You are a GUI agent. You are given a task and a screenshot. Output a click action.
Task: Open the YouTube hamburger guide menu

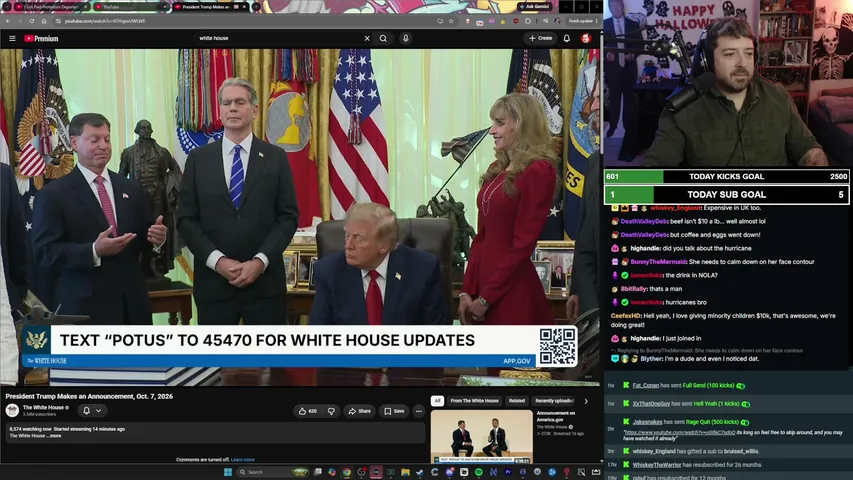(12, 39)
